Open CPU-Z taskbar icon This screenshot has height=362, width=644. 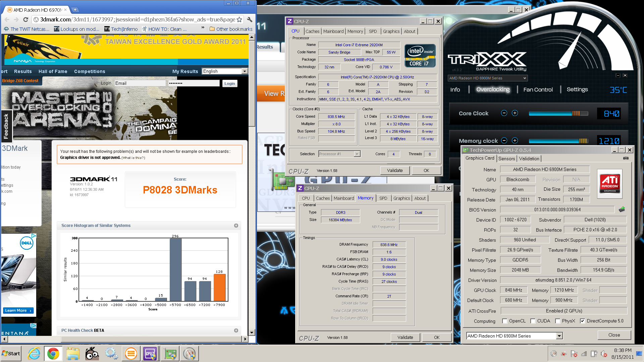(150, 354)
